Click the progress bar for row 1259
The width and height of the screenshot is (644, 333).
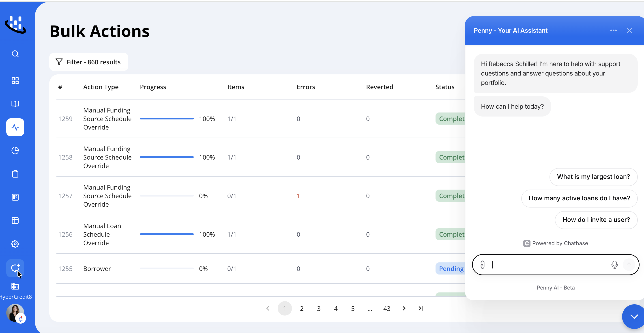(x=167, y=118)
